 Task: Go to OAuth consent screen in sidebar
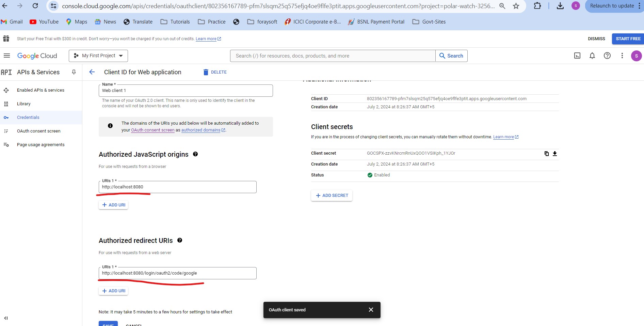(38, 131)
